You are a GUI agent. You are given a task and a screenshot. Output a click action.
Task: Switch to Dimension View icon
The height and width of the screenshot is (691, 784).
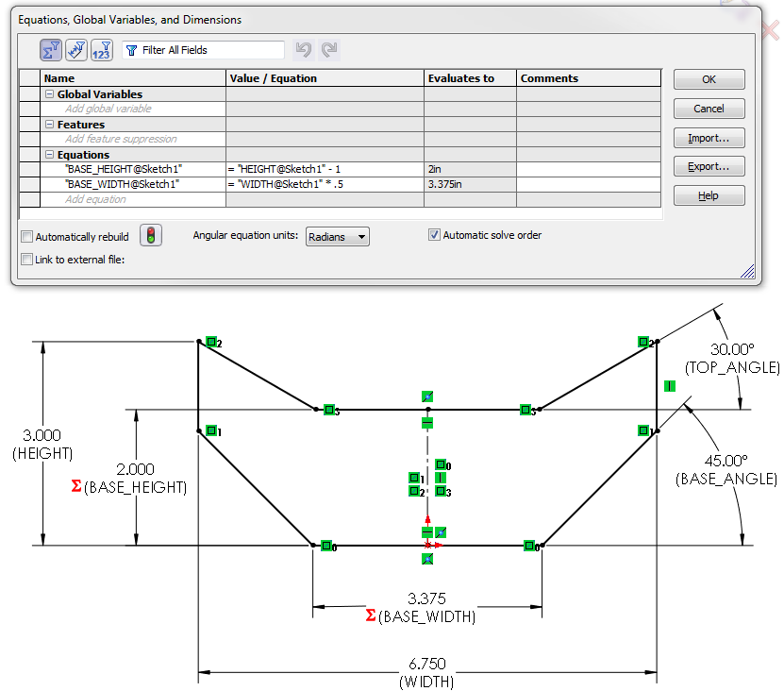click(102, 50)
